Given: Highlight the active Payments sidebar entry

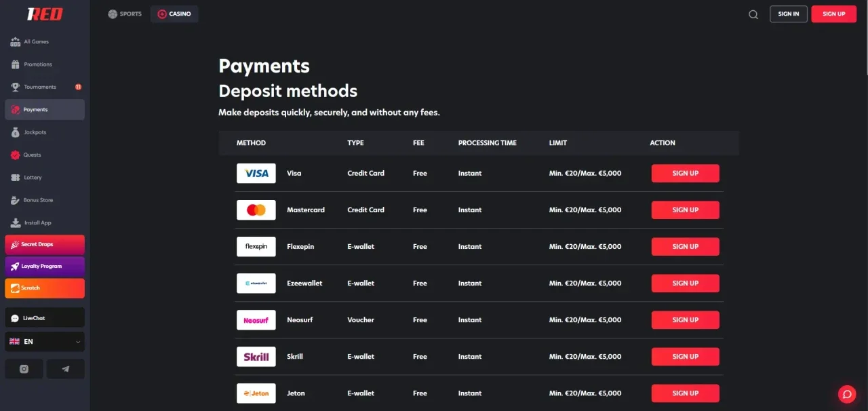Looking at the screenshot, I should [44, 109].
